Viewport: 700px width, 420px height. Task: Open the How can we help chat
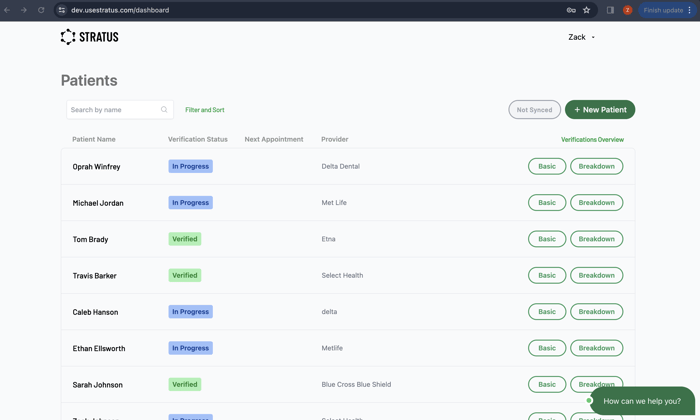point(641,401)
